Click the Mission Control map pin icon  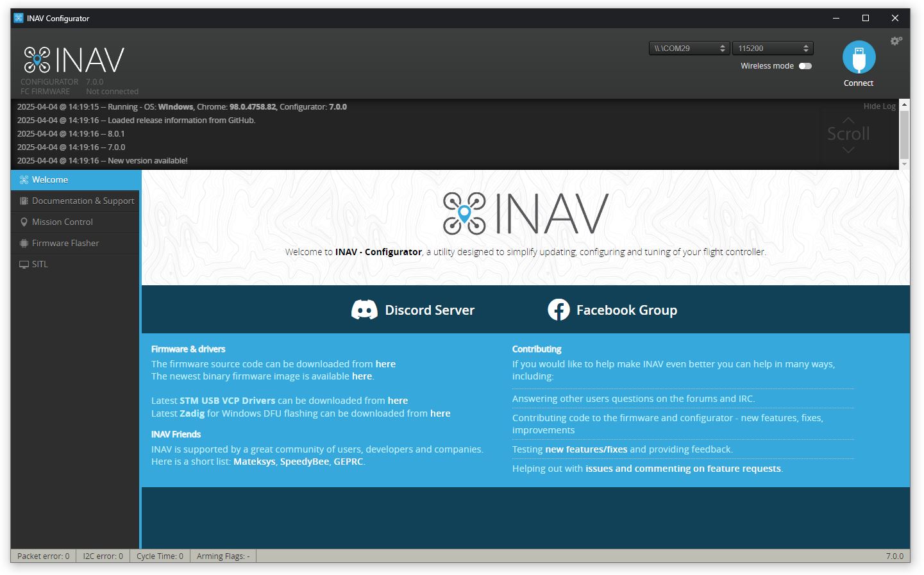(24, 222)
